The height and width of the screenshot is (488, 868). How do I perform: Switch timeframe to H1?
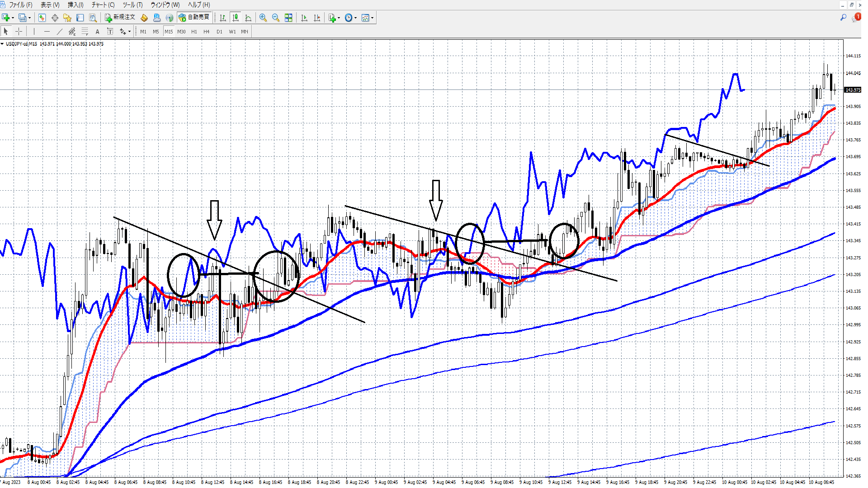(194, 32)
